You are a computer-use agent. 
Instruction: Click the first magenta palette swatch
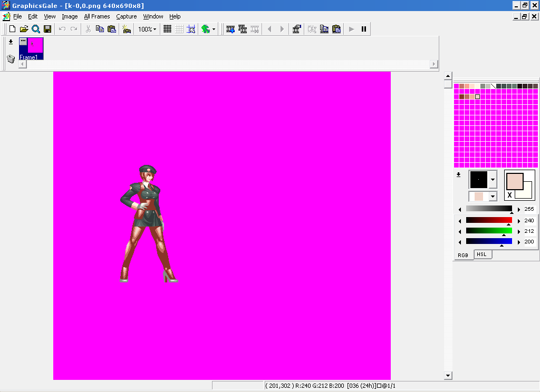click(457, 86)
